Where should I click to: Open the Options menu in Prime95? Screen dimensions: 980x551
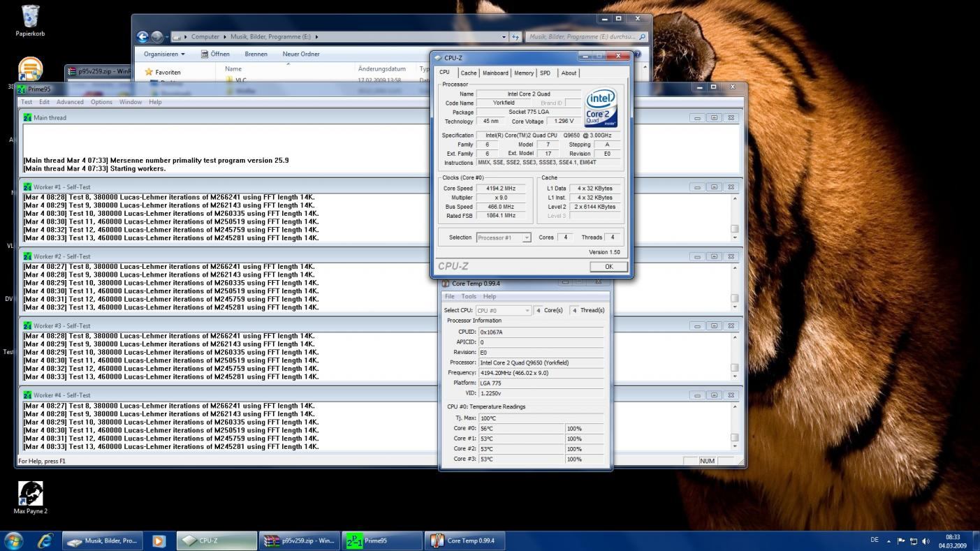[101, 102]
